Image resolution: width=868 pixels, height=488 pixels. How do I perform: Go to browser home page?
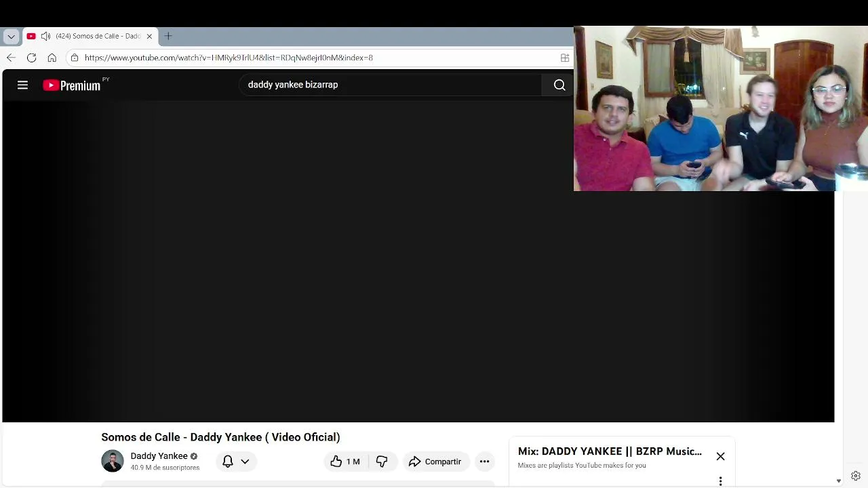[x=52, y=58]
